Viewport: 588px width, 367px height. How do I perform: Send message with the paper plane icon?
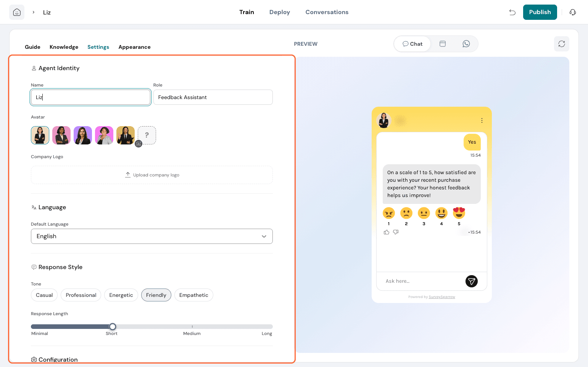(471, 281)
